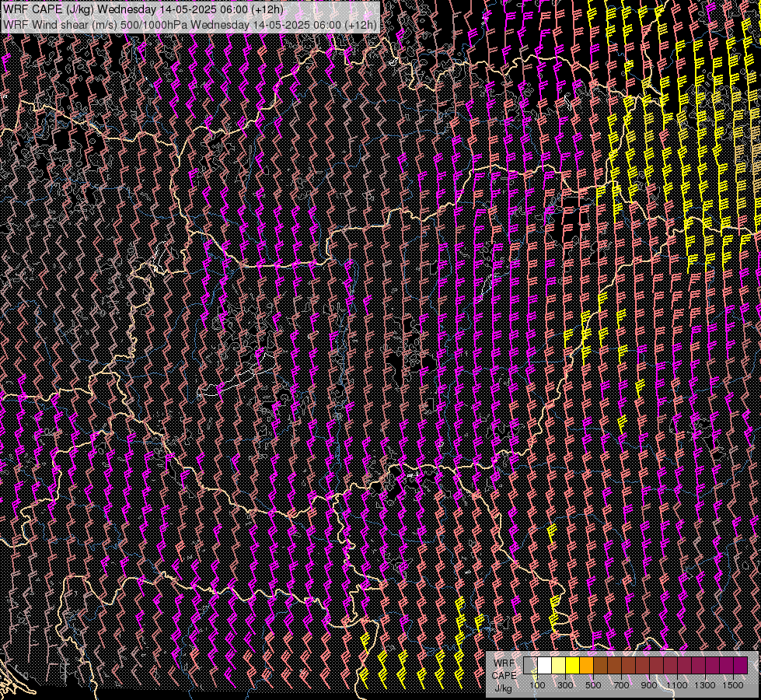Click the J/kg unit label in legend
Screen dimensions: 761x700
coord(503,688)
